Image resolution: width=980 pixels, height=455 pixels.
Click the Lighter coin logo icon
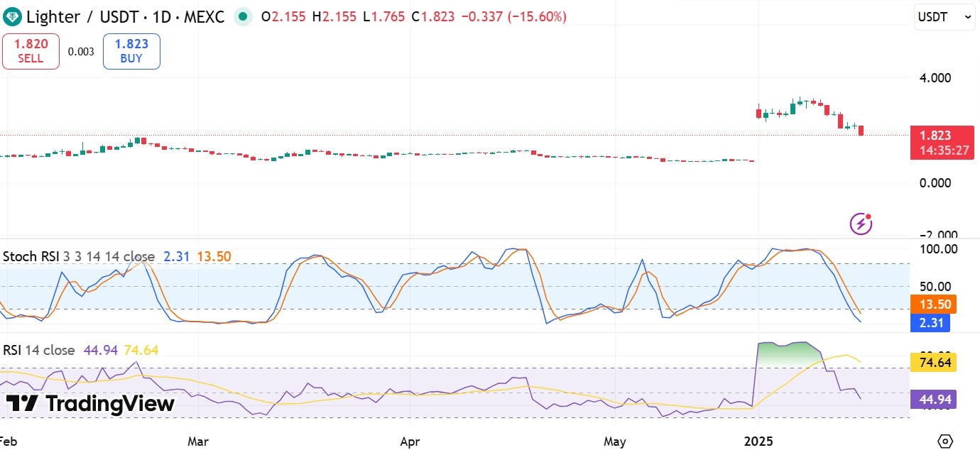click(11, 16)
